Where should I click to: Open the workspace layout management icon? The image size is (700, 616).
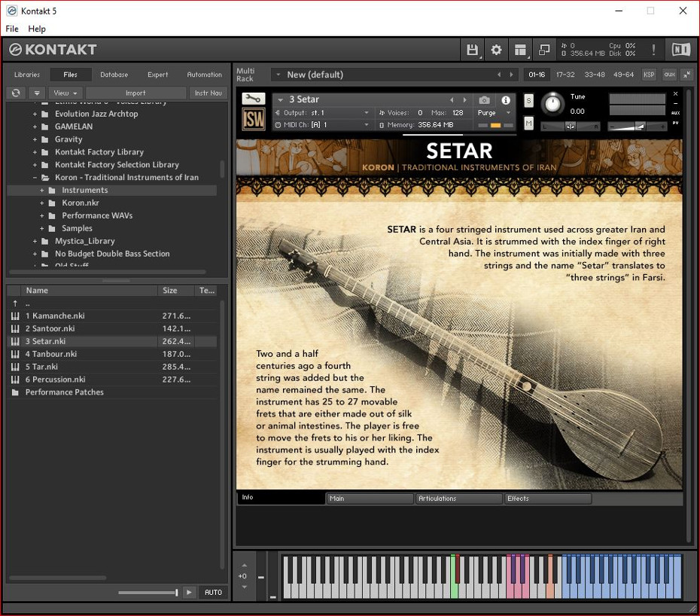pyautogui.click(x=520, y=50)
